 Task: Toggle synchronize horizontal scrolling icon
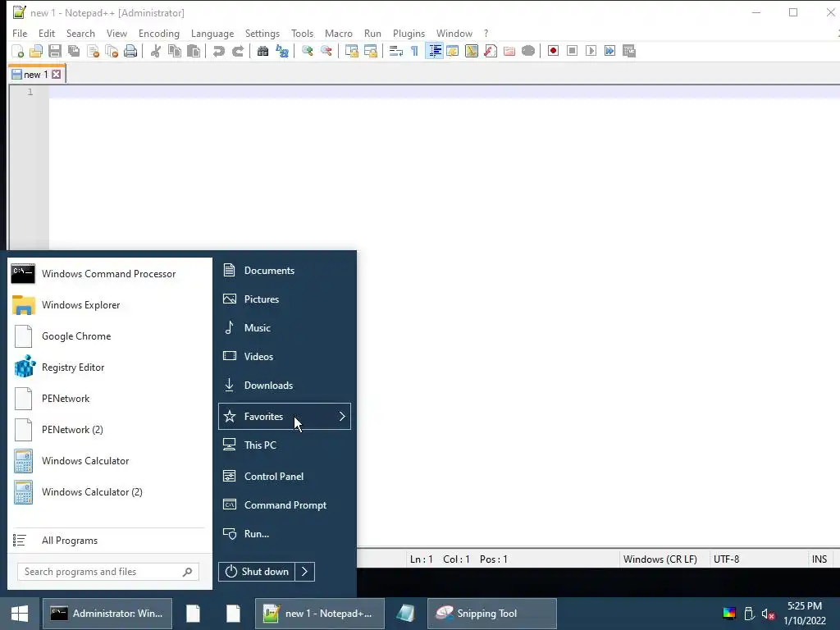coord(370,52)
